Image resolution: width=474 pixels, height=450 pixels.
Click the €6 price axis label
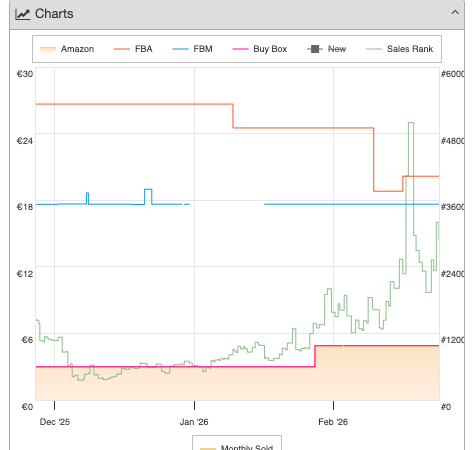[x=27, y=340]
